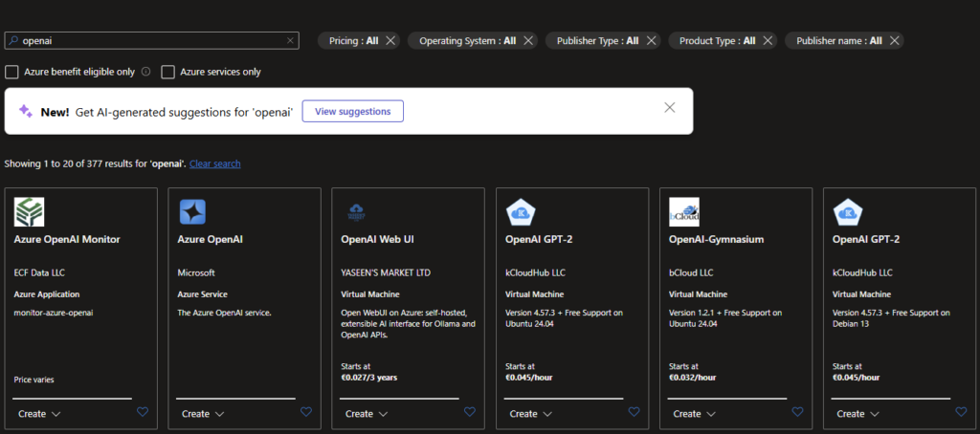
Task: Click the info icon beside Azure benefit eligible
Action: [x=146, y=72]
